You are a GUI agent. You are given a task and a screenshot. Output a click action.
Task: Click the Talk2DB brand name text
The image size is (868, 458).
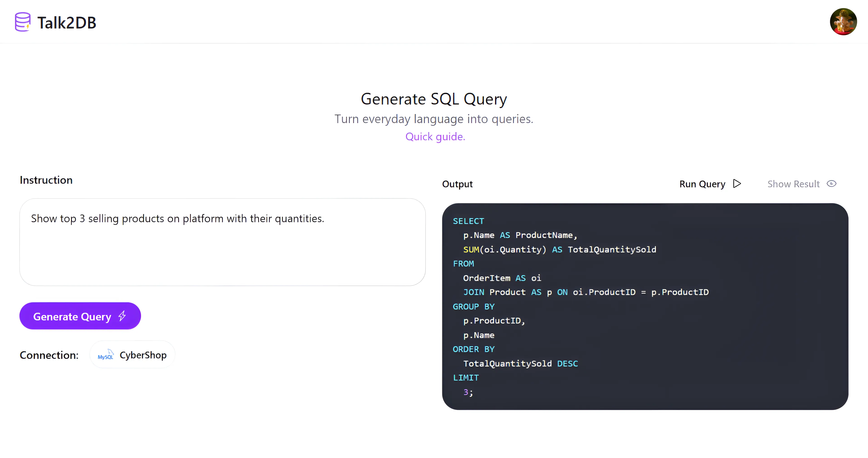[67, 23]
